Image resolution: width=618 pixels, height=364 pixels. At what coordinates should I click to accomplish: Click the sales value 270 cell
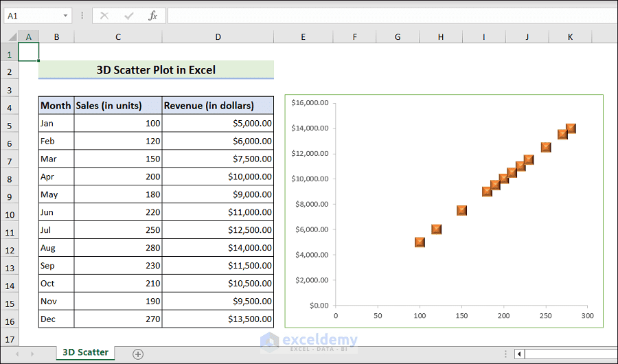click(118, 319)
